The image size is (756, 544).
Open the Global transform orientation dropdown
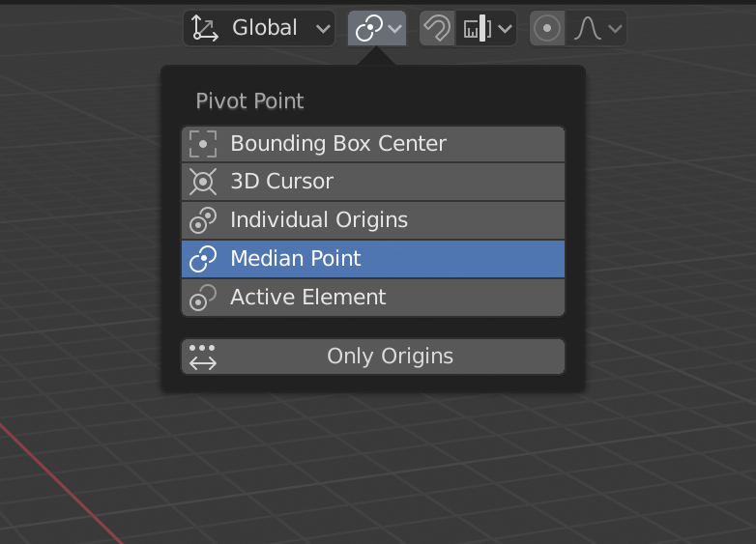[x=259, y=28]
